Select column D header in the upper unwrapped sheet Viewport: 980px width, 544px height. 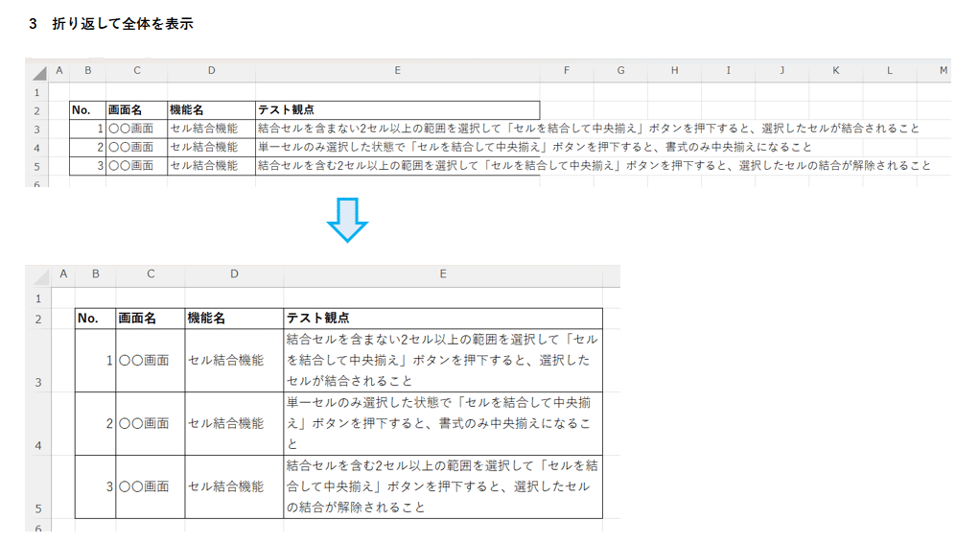[x=211, y=71]
